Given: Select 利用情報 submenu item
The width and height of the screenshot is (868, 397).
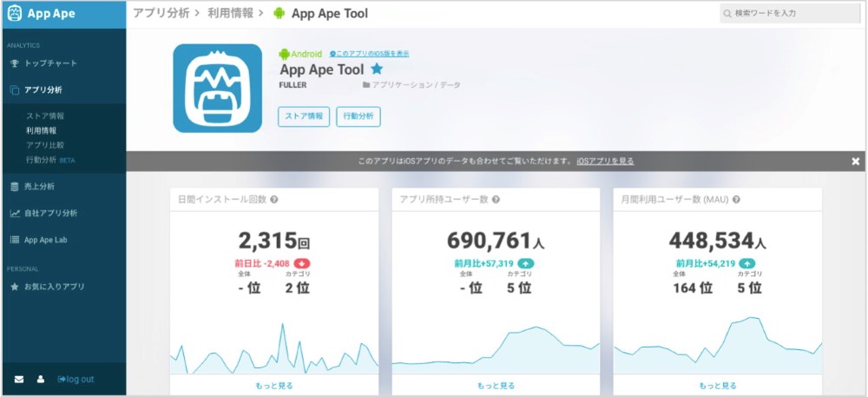Looking at the screenshot, I should [41, 130].
